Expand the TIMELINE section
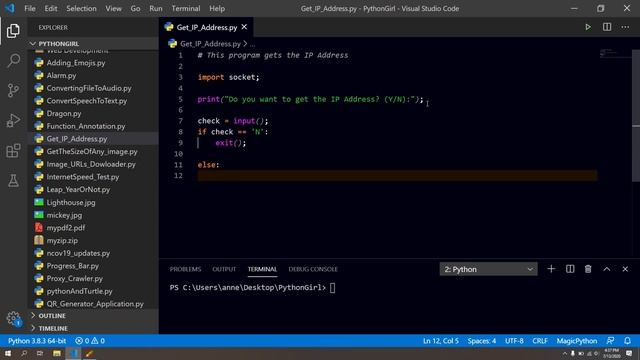 [x=93, y=328]
